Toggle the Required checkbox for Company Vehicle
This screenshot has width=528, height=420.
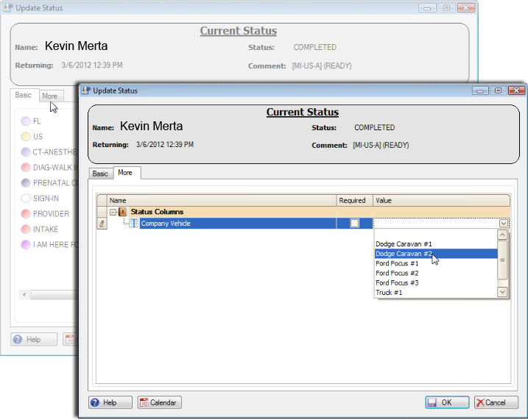click(355, 224)
